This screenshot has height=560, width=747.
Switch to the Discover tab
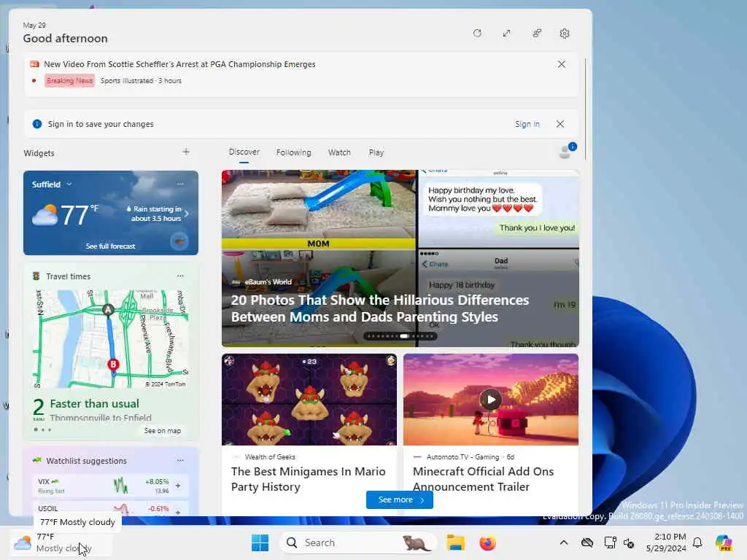(x=244, y=152)
